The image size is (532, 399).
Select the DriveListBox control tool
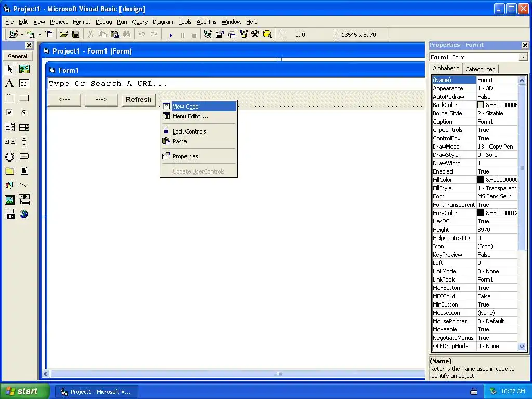24,156
